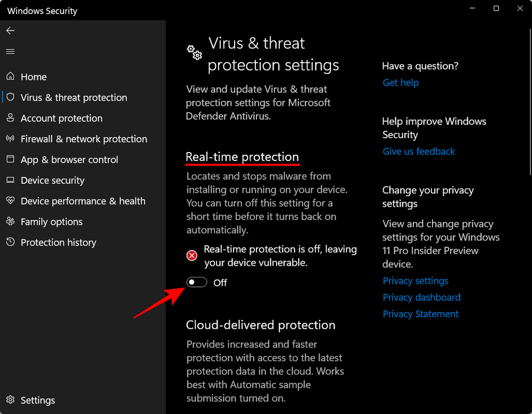Click the Get help link
Image resolution: width=532 pixels, height=414 pixels.
pyautogui.click(x=401, y=82)
